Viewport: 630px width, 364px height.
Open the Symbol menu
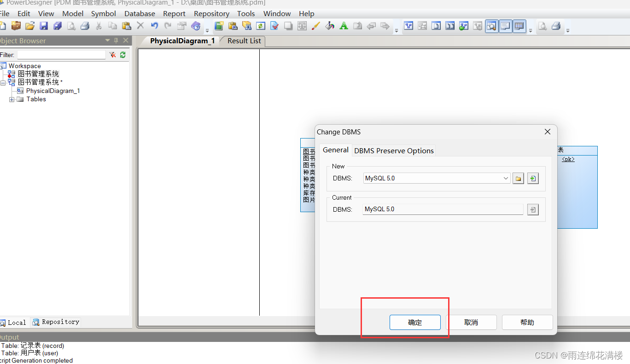(x=104, y=13)
